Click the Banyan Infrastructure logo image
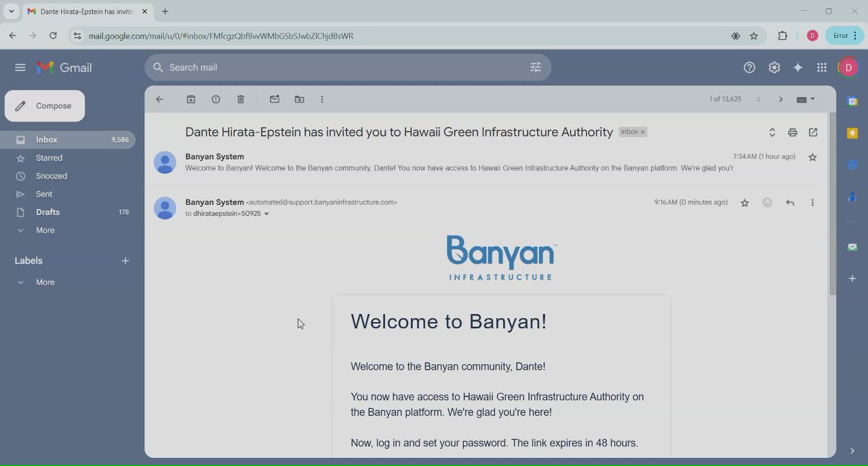The width and height of the screenshot is (868, 466). (501, 258)
